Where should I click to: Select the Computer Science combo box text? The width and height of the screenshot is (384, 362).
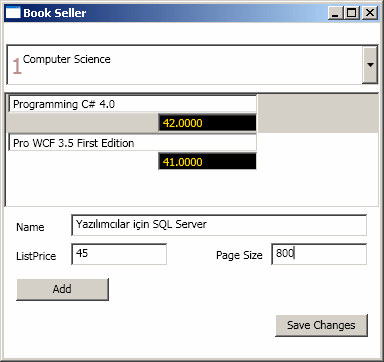[x=67, y=59]
